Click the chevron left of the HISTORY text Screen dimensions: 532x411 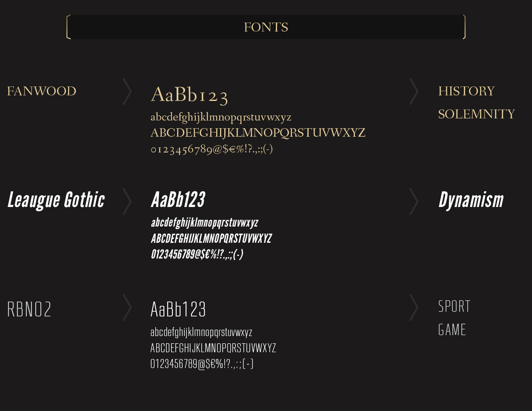coord(414,91)
